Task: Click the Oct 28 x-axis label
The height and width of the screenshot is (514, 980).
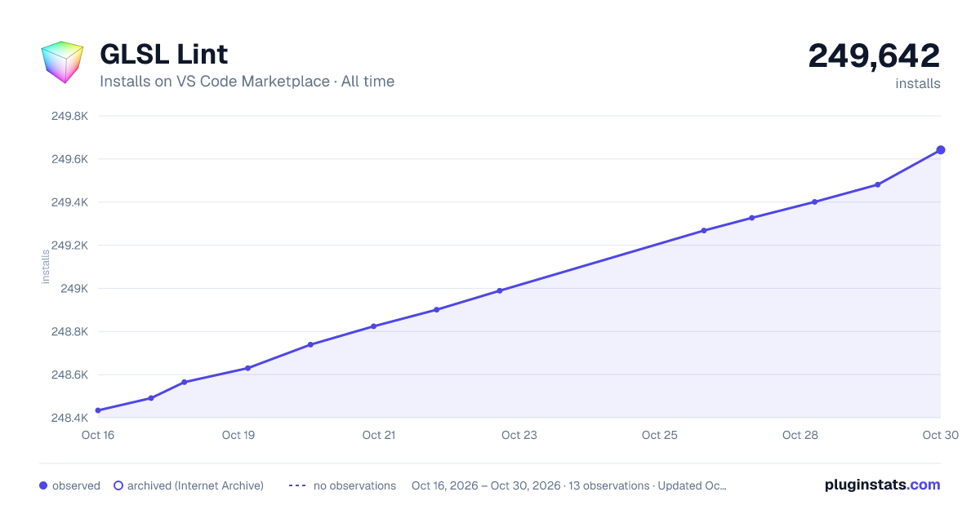Action: 800,435
